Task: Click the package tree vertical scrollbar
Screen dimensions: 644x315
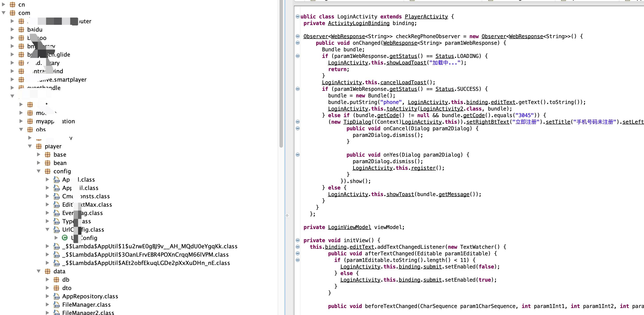Action: pyautogui.click(x=281, y=75)
